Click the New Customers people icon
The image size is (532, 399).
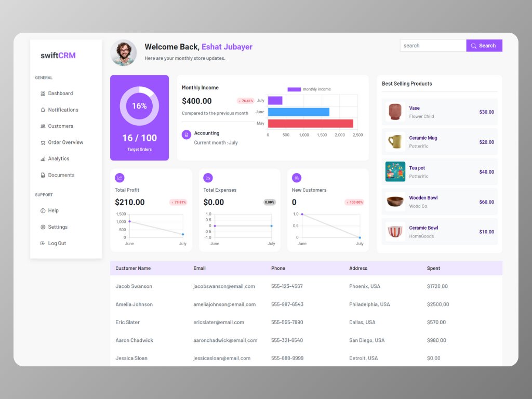pos(297,178)
